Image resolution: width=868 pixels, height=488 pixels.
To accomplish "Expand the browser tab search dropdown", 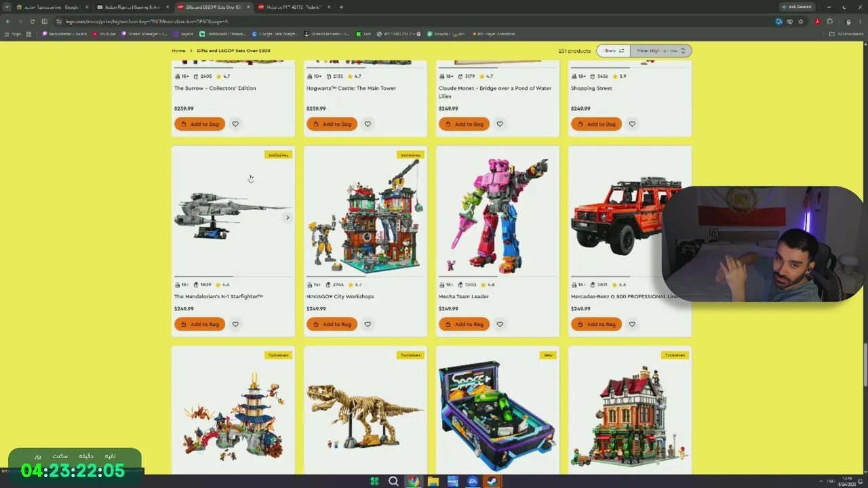I will [x=7, y=7].
